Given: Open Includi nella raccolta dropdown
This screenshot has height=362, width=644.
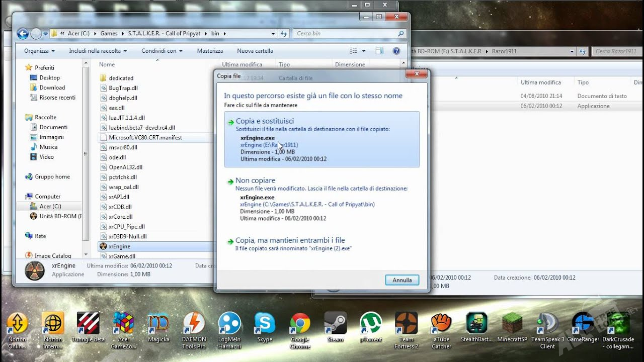Looking at the screenshot, I should [x=98, y=51].
